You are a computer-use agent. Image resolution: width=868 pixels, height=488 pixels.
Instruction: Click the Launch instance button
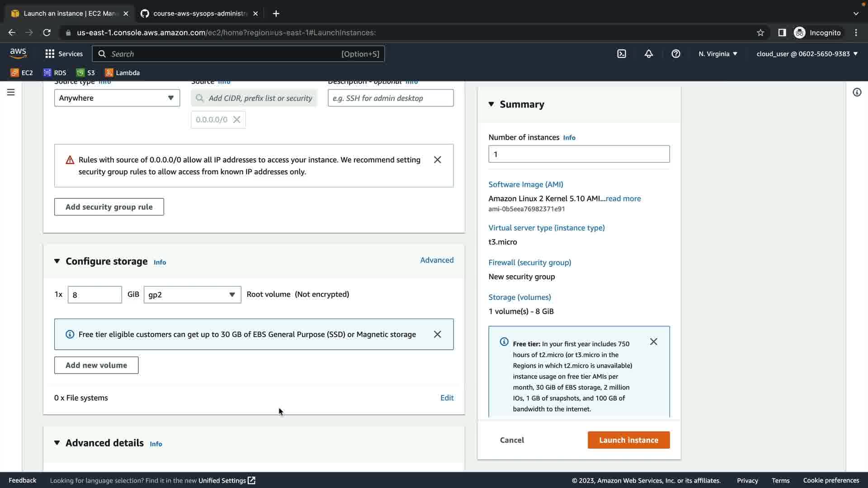[628, 440]
